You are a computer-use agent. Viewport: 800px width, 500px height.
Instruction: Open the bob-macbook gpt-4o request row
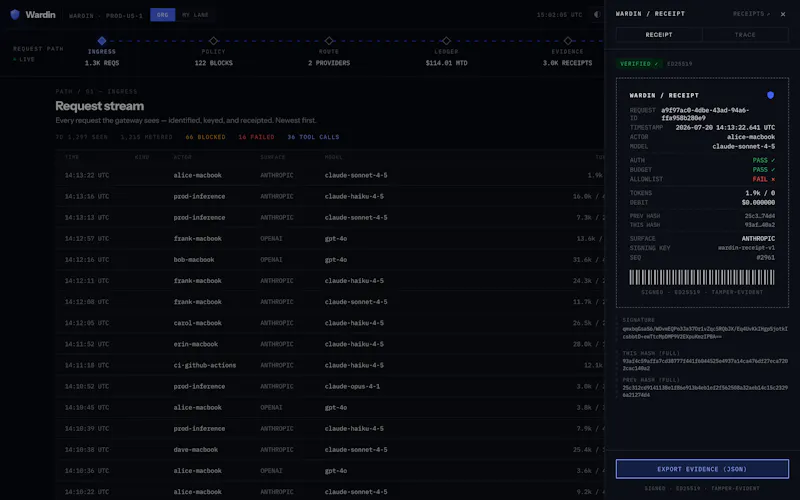pos(330,260)
